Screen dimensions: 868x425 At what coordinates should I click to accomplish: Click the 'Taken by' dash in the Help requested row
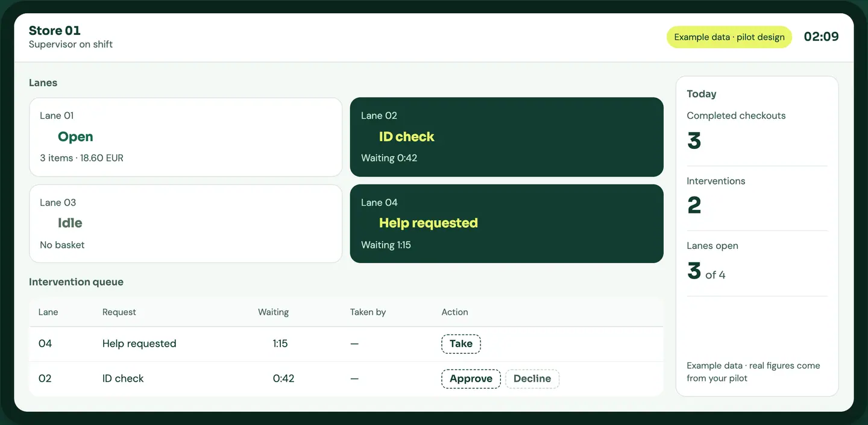point(354,344)
